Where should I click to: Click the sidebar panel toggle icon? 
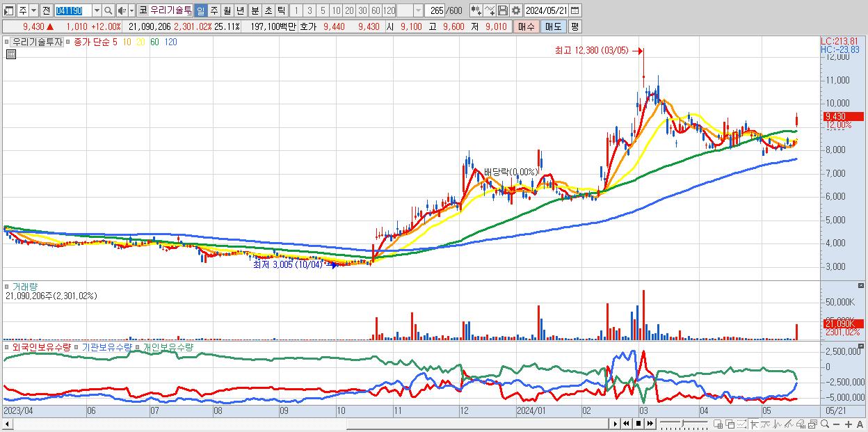(x=8, y=10)
